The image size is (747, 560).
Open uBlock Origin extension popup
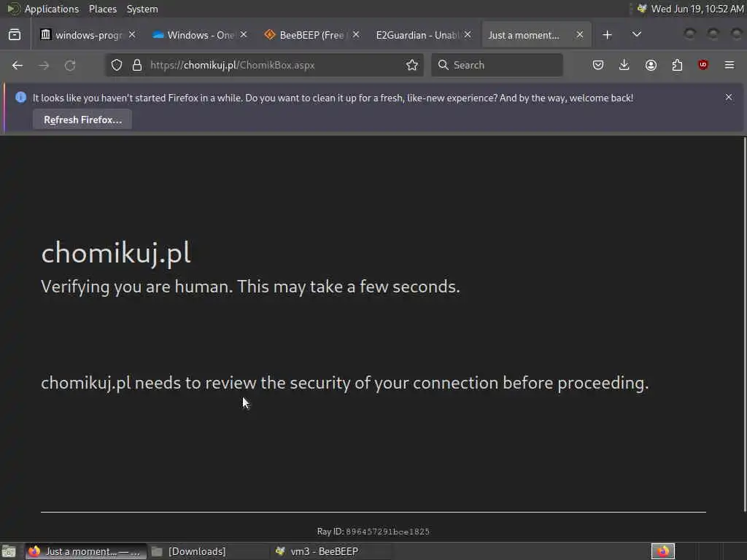(x=703, y=65)
